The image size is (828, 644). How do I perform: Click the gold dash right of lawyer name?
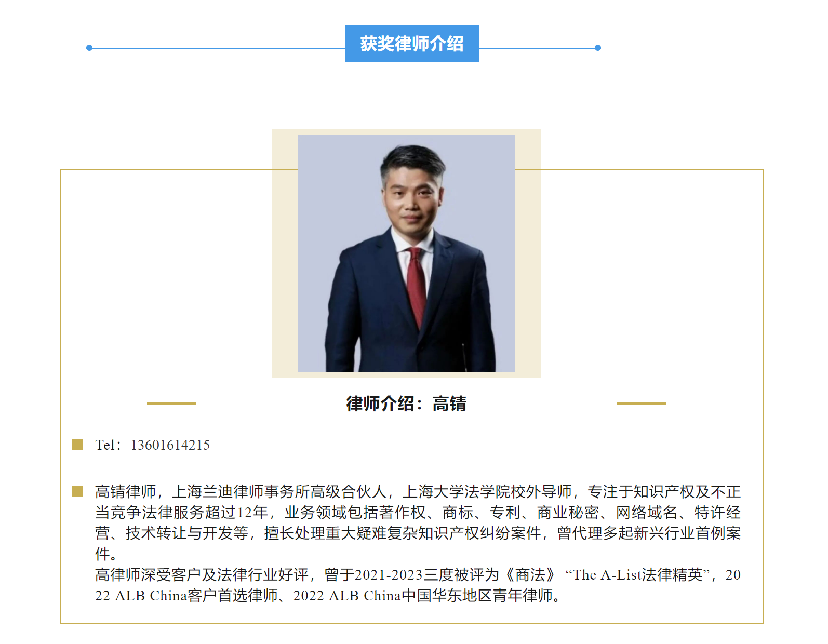pos(642,403)
